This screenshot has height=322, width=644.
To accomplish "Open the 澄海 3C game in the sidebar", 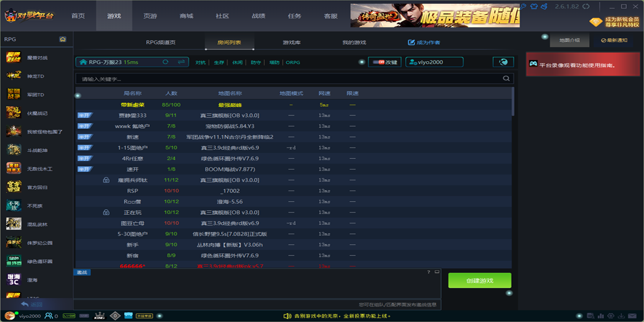I will [x=32, y=280].
